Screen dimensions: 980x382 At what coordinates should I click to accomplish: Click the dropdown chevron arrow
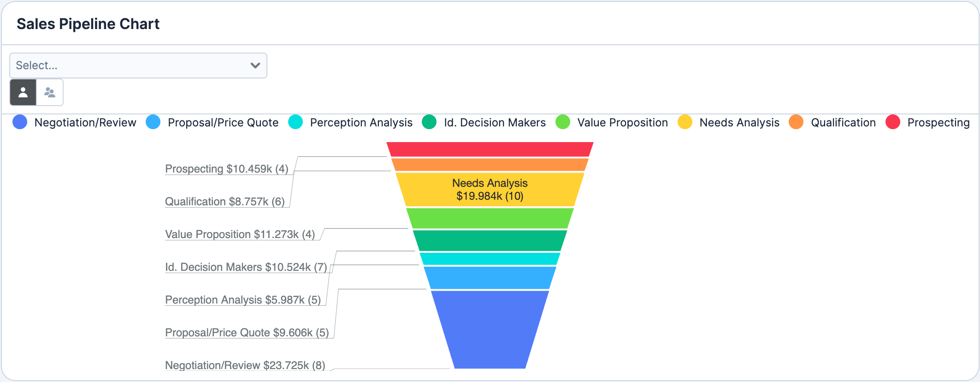coord(255,66)
